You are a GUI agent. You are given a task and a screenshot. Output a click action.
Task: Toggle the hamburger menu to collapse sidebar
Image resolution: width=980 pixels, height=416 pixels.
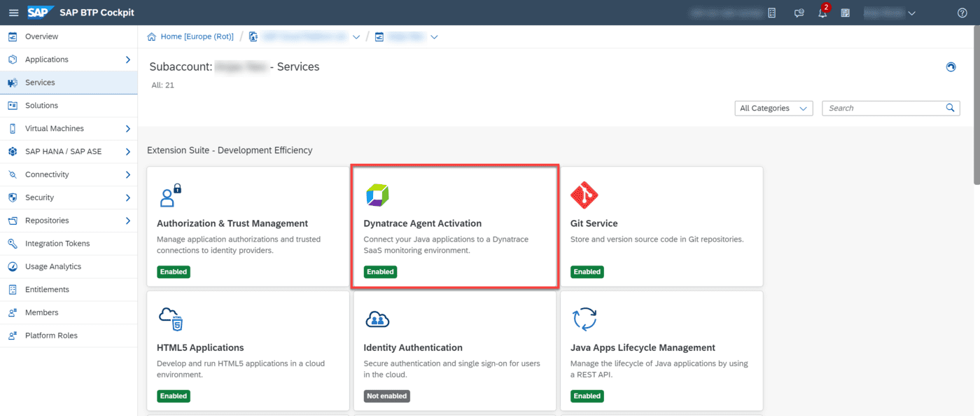tap(13, 11)
